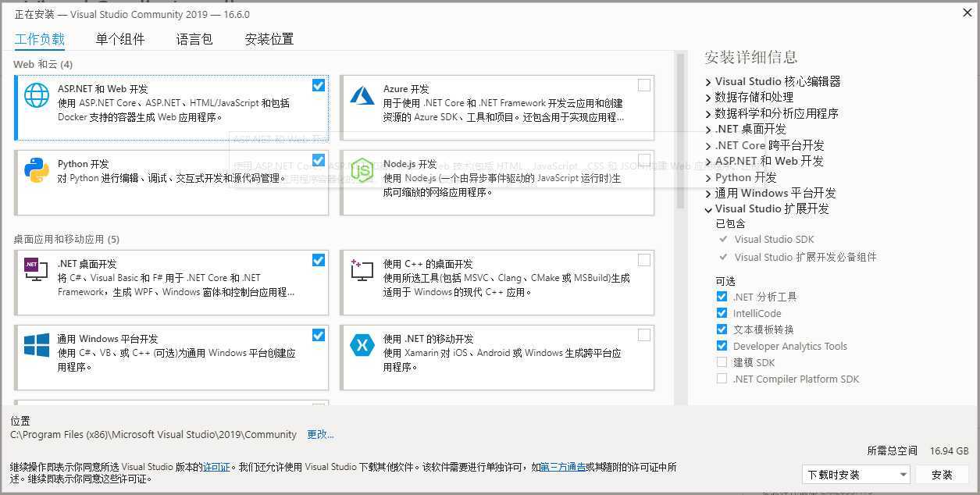Uncheck the ASP.NET 和 Web 开发 workload
Viewport: 980px width, 495px height.
319,86
